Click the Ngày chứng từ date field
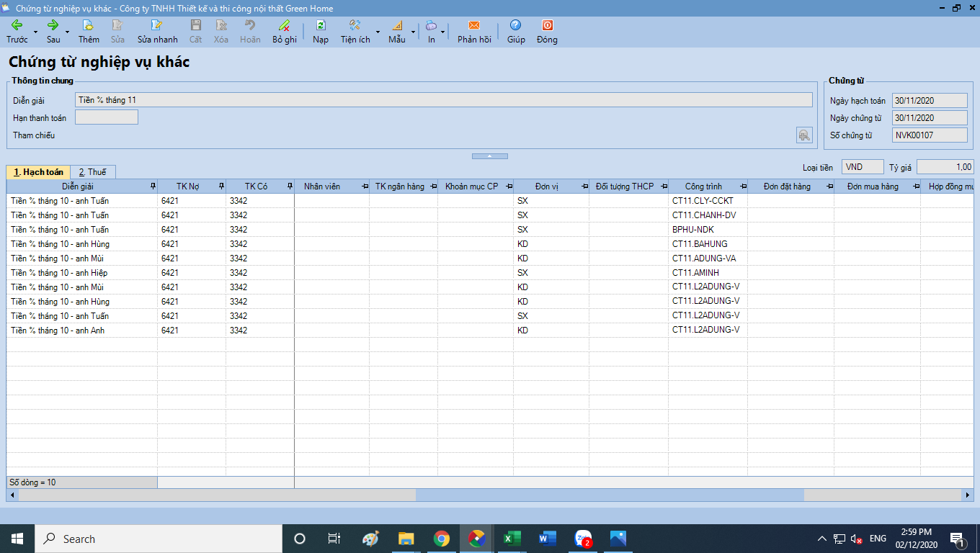The width and height of the screenshot is (980, 553). tap(930, 117)
